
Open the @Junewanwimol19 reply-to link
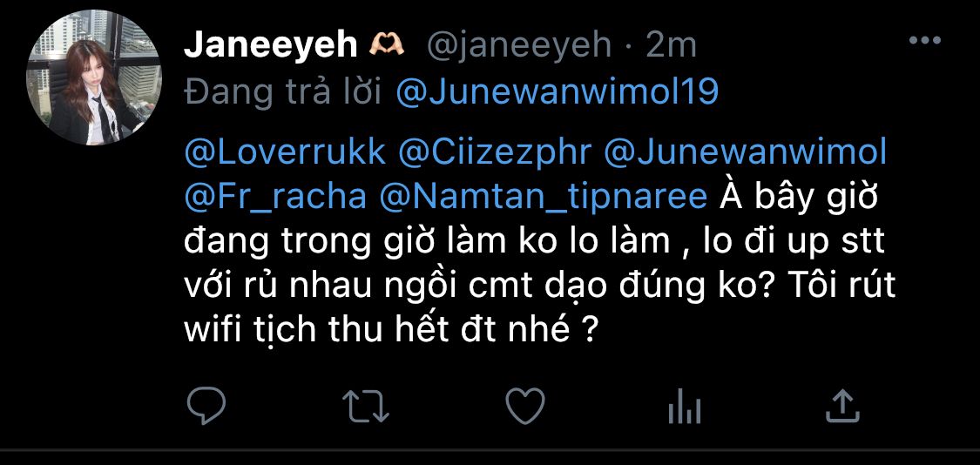tap(558, 93)
